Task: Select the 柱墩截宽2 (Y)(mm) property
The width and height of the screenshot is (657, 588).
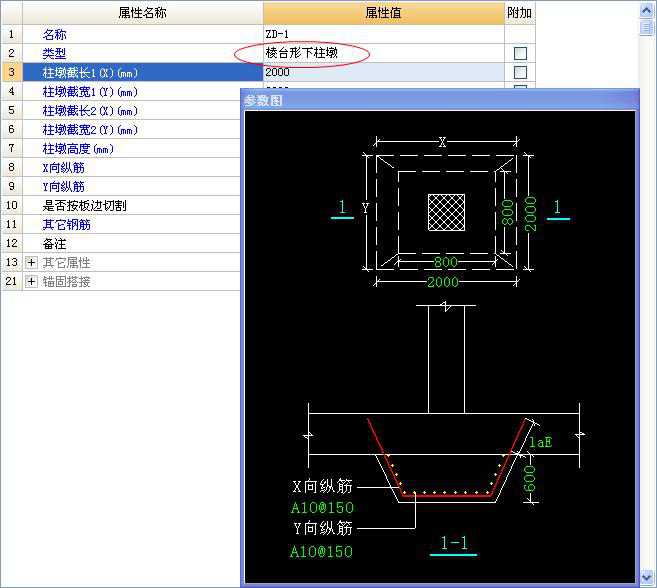Action: (x=132, y=130)
